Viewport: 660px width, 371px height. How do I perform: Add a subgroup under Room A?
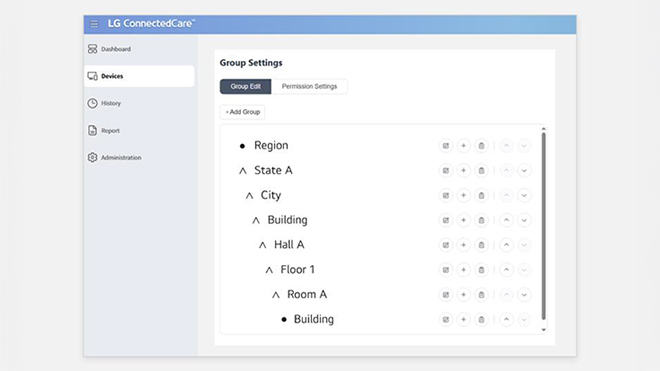click(x=463, y=295)
